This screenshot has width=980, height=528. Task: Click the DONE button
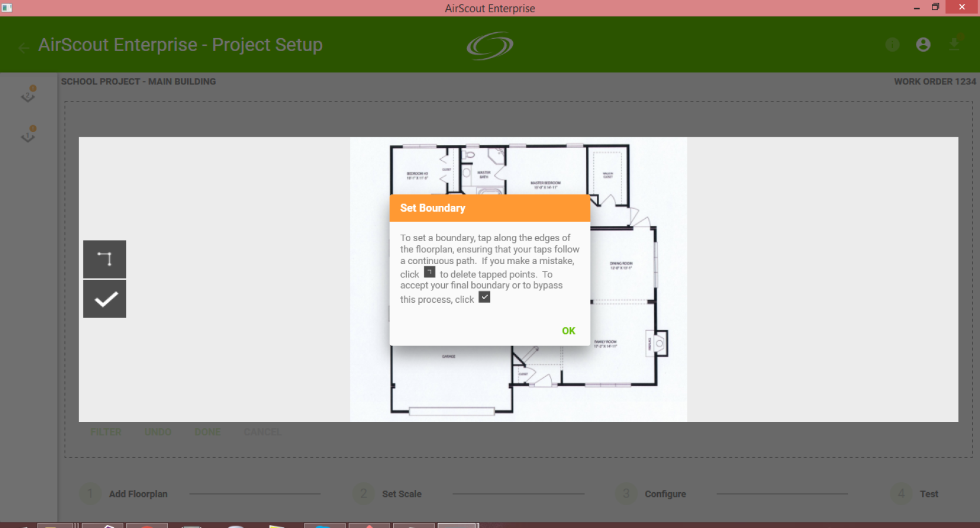click(207, 432)
